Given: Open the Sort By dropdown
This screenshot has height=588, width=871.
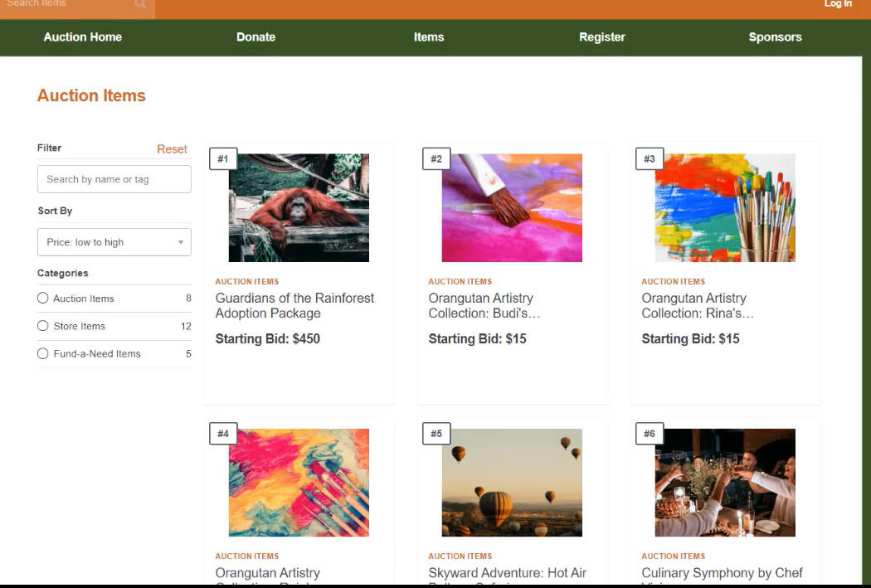Looking at the screenshot, I should [x=114, y=242].
